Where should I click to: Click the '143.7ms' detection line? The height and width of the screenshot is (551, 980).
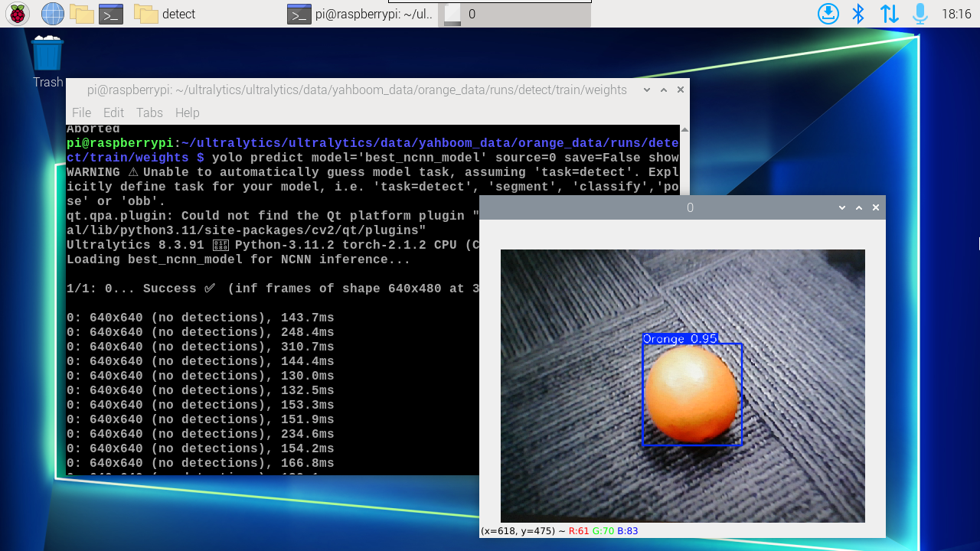201,318
